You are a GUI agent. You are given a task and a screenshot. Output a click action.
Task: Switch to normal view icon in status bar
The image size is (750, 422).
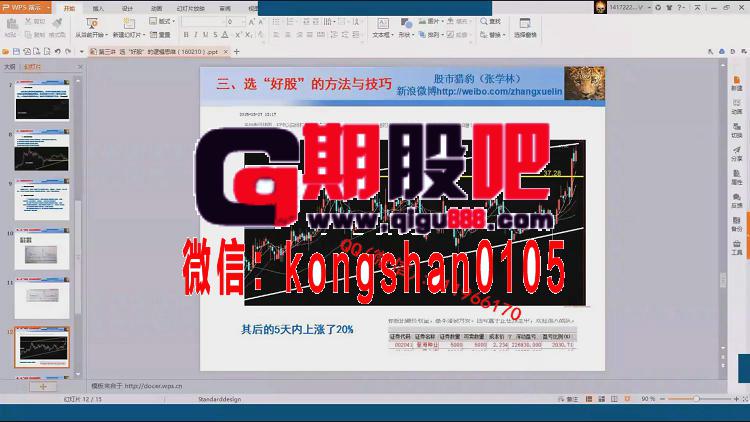[x=589, y=399]
